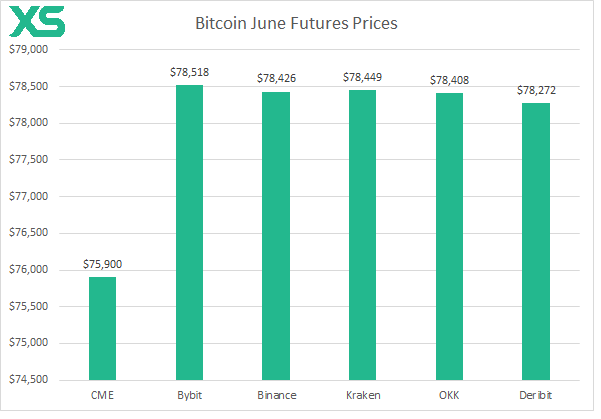The height and width of the screenshot is (419, 601).
Task: Click the Kraken axis label
Action: point(360,397)
